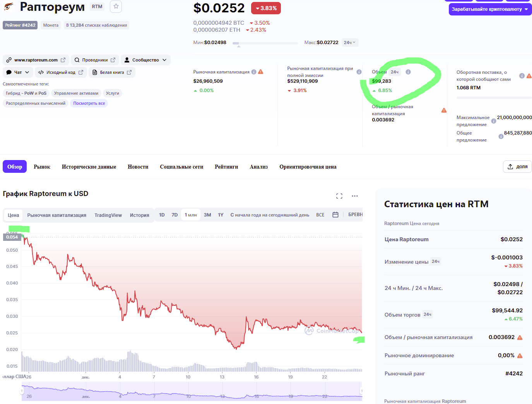The height and width of the screenshot is (404, 532).
Task: Open Зарабатывайте криптовалюту dropdown
Action: click(490, 9)
